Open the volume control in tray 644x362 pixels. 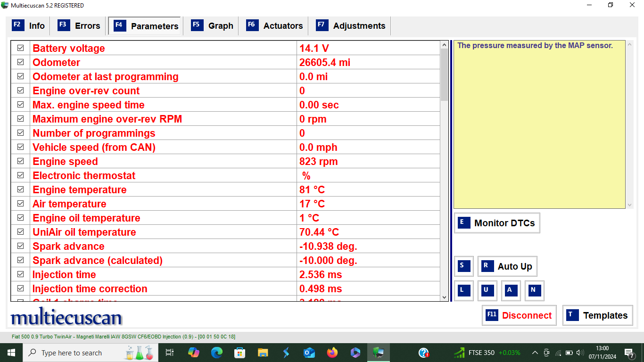[580, 353]
